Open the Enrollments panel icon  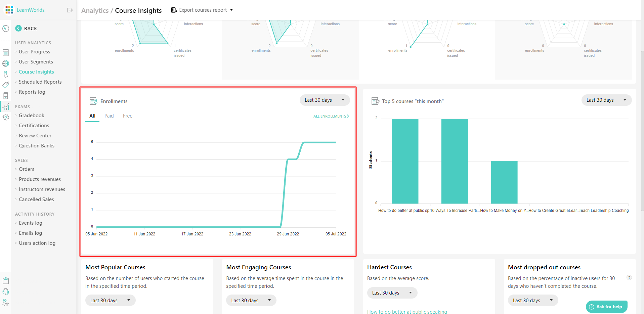(x=93, y=100)
